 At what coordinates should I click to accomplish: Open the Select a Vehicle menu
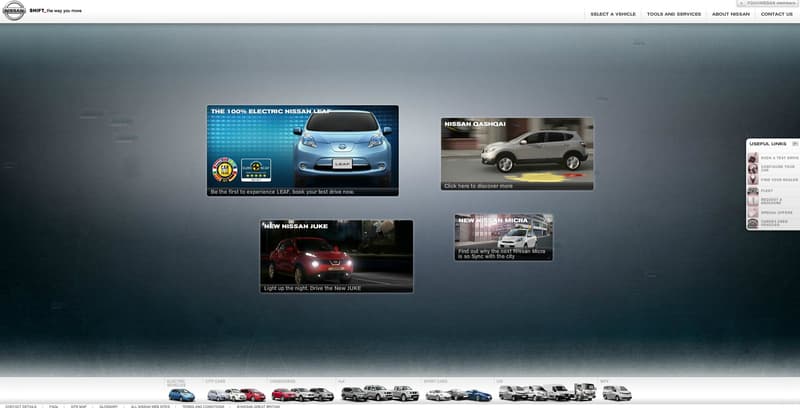point(613,14)
